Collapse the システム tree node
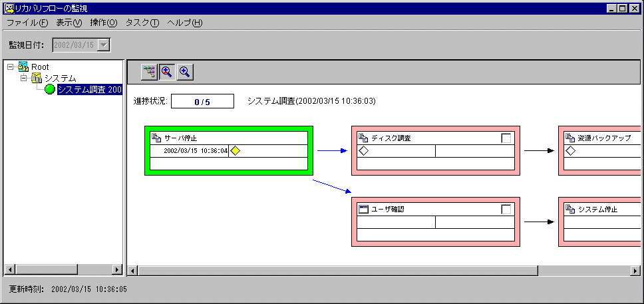The height and width of the screenshot is (304, 644). [x=24, y=78]
